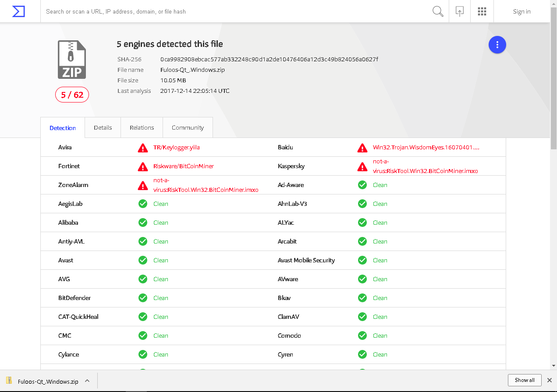Image resolution: width=557 pixels, height=392 pixels.
Task: Click the scrollbar up arrow
Action: point(553,4)
